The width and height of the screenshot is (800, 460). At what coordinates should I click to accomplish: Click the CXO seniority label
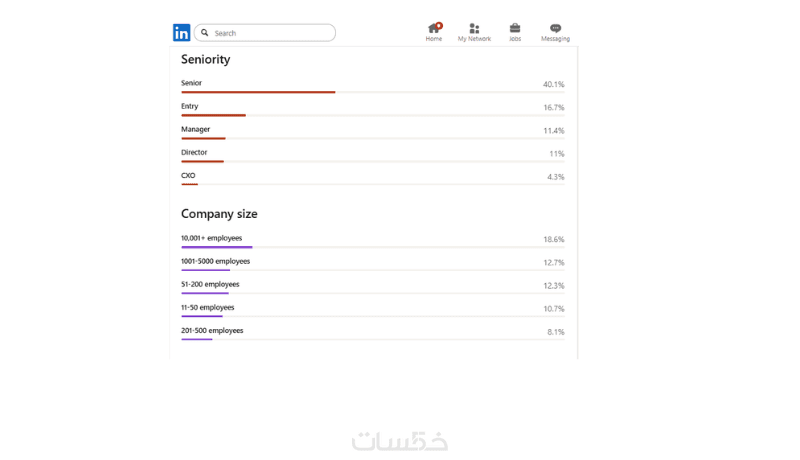[x=188, y=175]
